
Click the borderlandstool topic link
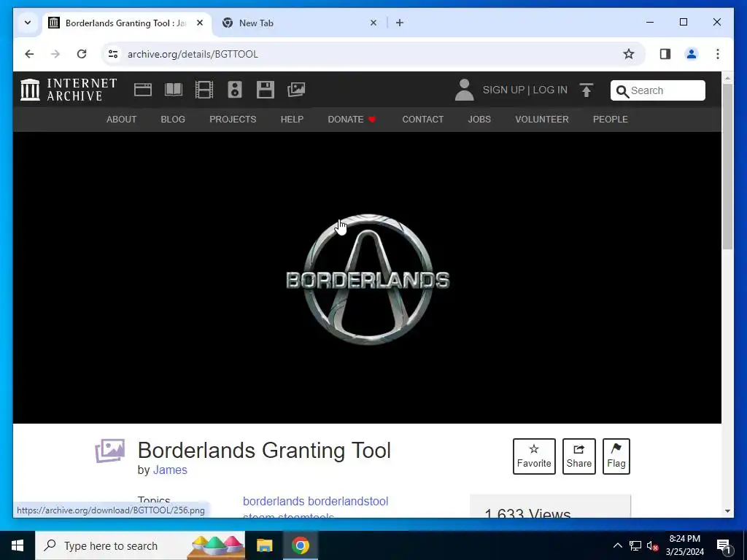348,502
